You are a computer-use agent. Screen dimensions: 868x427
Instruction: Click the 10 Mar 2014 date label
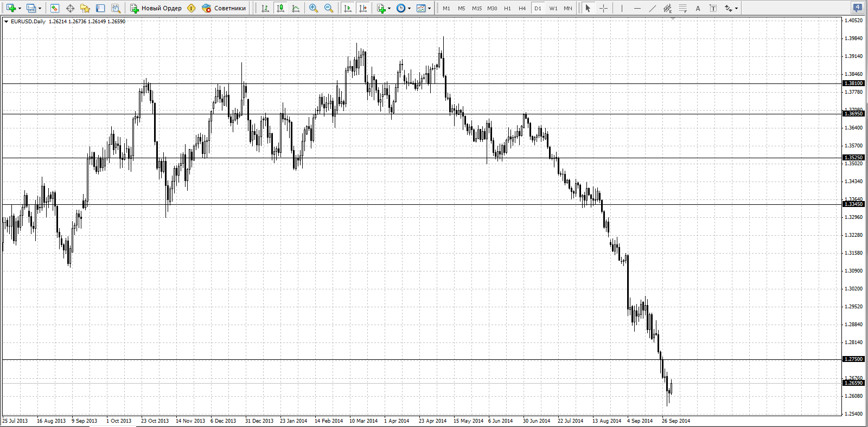(363, 421)
